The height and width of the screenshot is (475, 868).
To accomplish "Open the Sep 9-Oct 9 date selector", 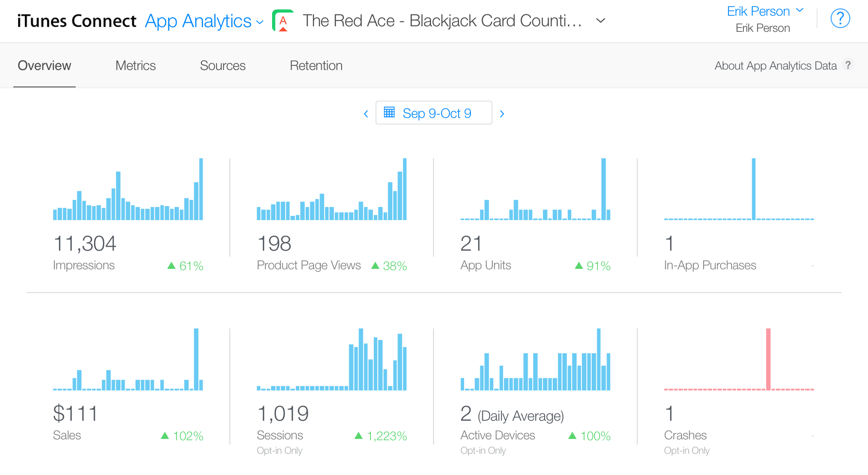I will point(437,113).
